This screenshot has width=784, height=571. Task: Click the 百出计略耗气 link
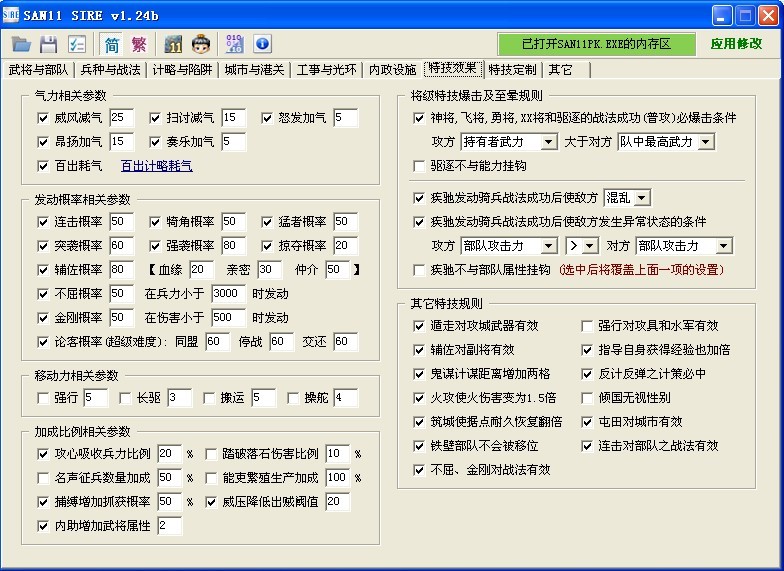point(157,166)
